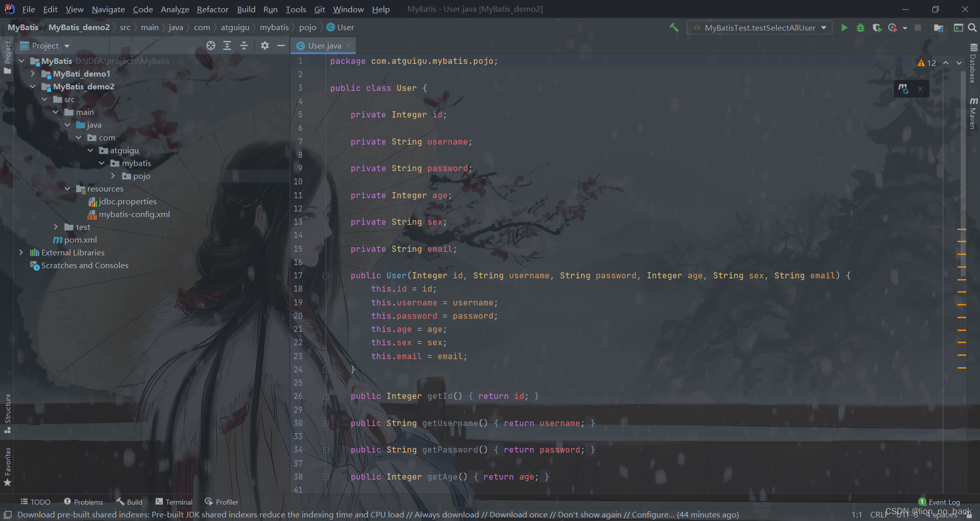Open the profiler run icon
Screen dimensions: 980x521
click(x=893, y=28)
